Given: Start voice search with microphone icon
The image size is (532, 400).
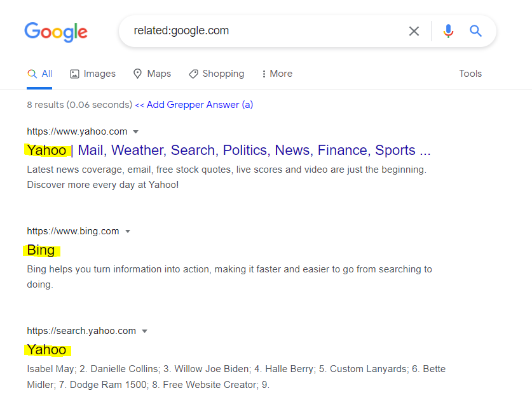Looking at the screenshot, I should (449, 31).
